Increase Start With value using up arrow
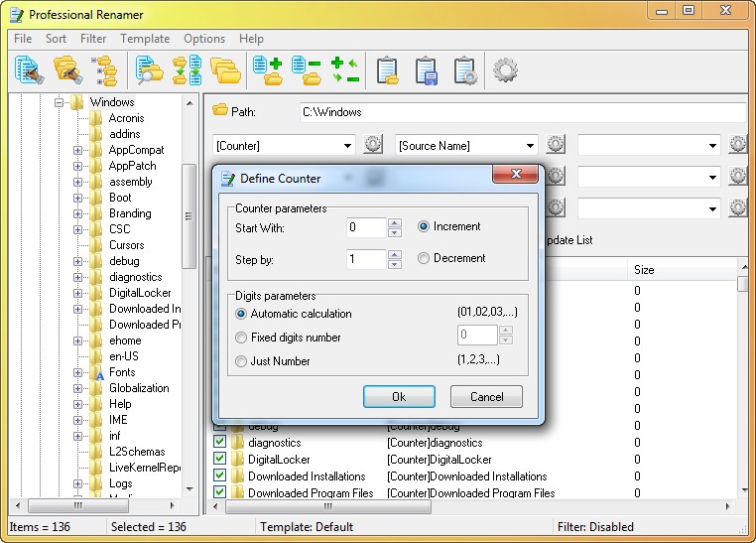The height and width of the screenshot is (543, 756). coord(395,222)
